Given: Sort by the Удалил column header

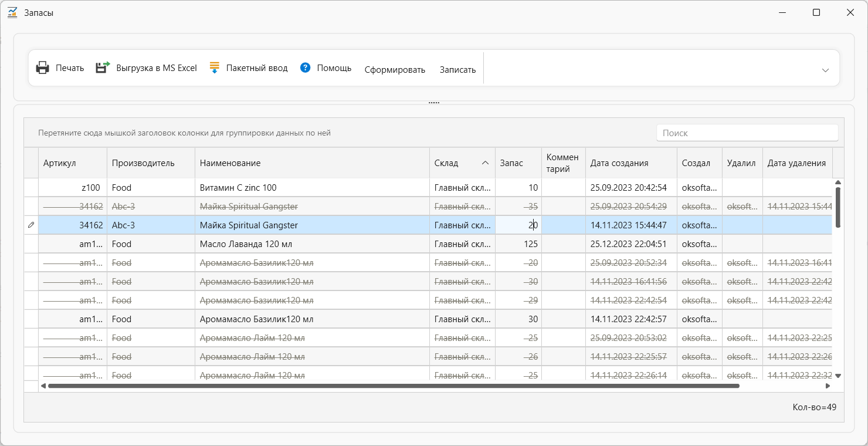Looking at the screenshot, I should click(742, 163).
